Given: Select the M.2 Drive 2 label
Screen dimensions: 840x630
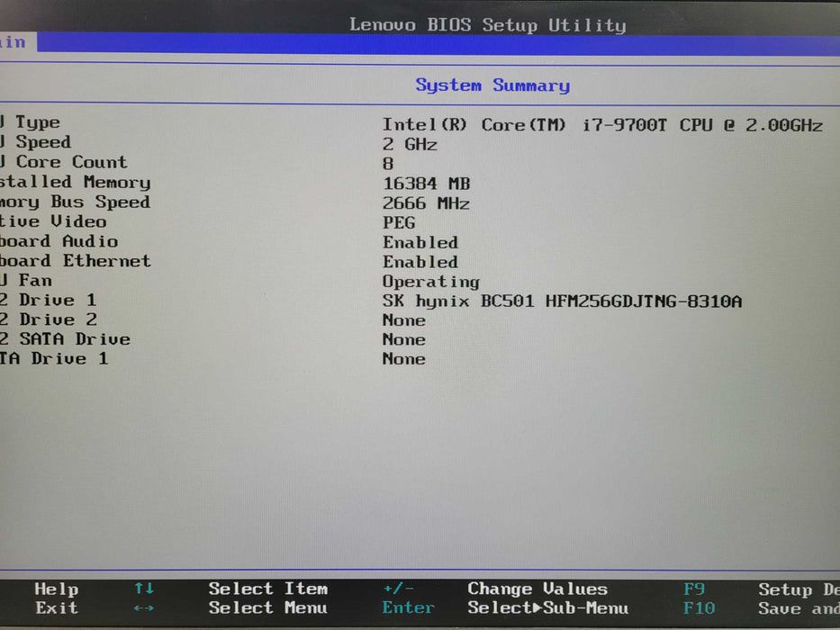Looking at the screenshot, I should pos(49,319).
